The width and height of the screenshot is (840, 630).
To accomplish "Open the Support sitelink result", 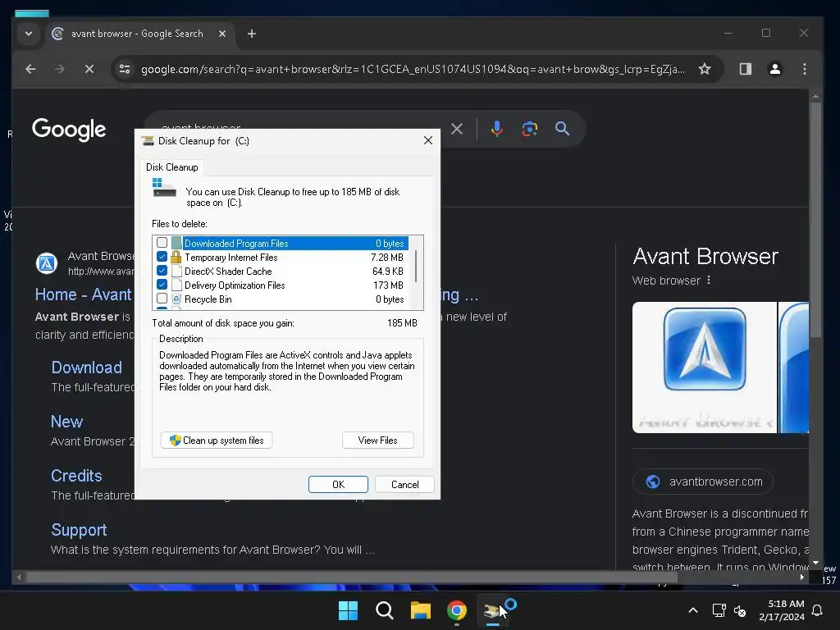I will pos(79,530).
